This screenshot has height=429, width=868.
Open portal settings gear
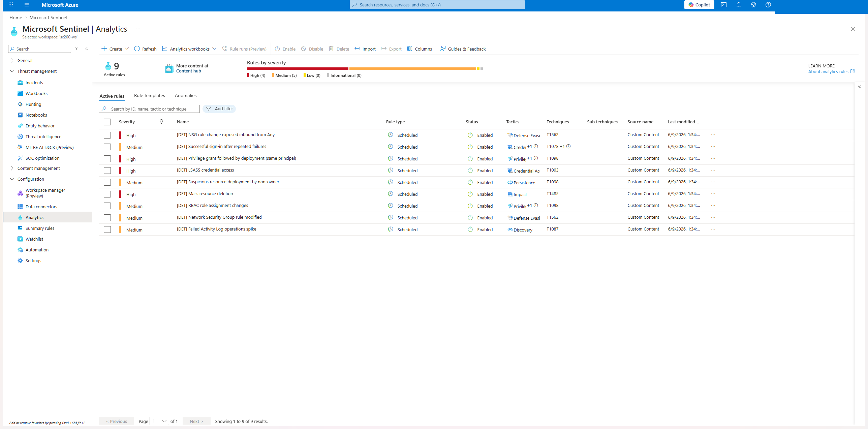point(753,5)
